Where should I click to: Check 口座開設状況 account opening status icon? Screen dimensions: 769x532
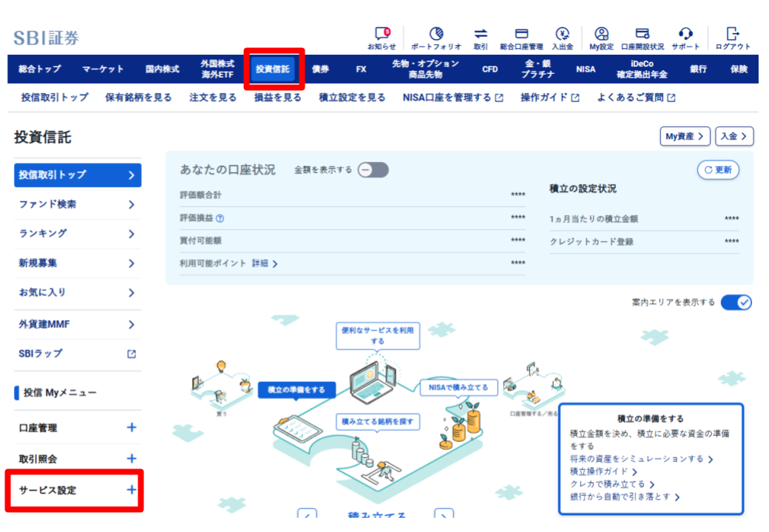642,34
